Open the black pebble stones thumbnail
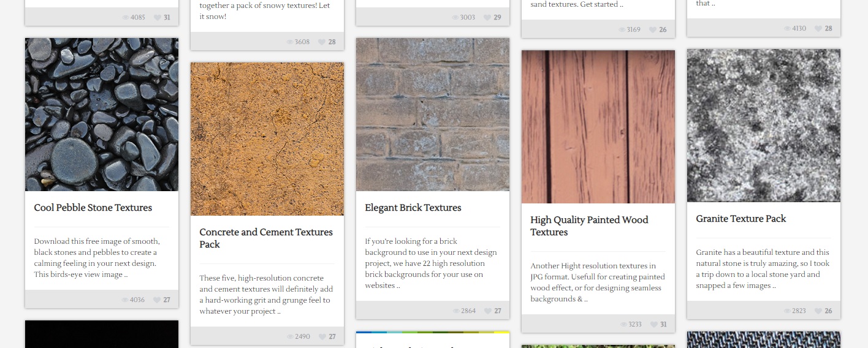This screenshot has width=868, height=348. [x=102, y=115]
